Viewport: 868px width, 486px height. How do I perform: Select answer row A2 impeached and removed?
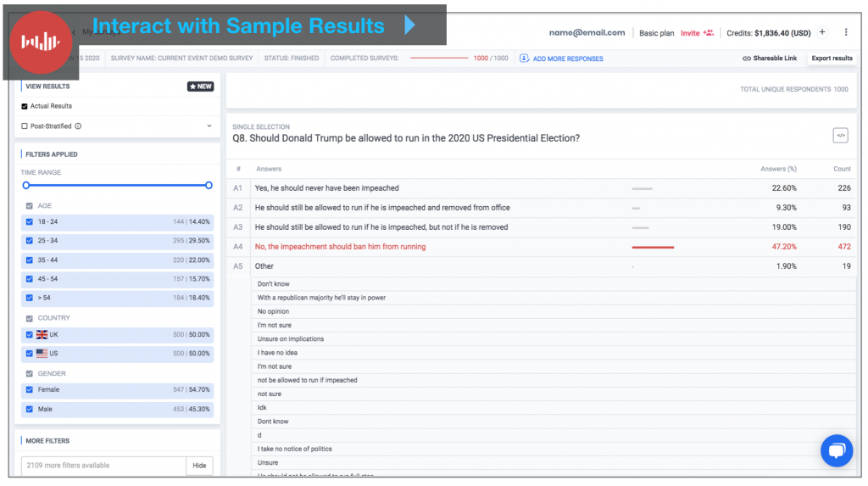[542, 208]
